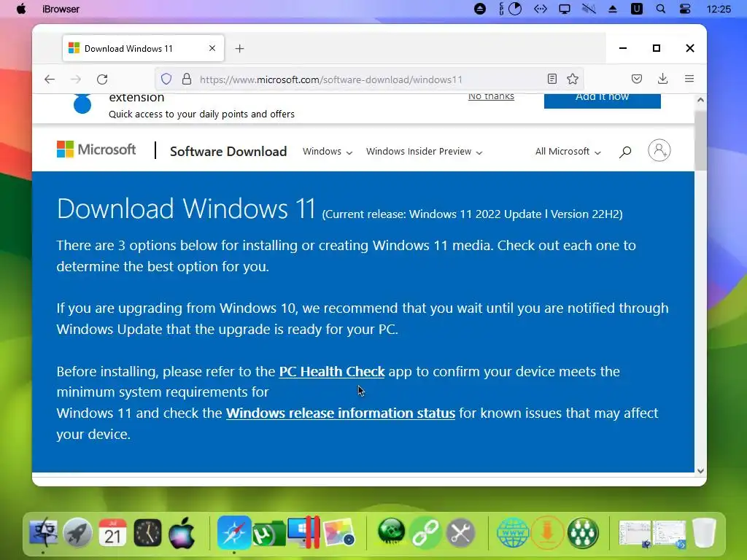747x560 pixels.
Task: Open a new tab with the plus button
Action: click(239, 49)
